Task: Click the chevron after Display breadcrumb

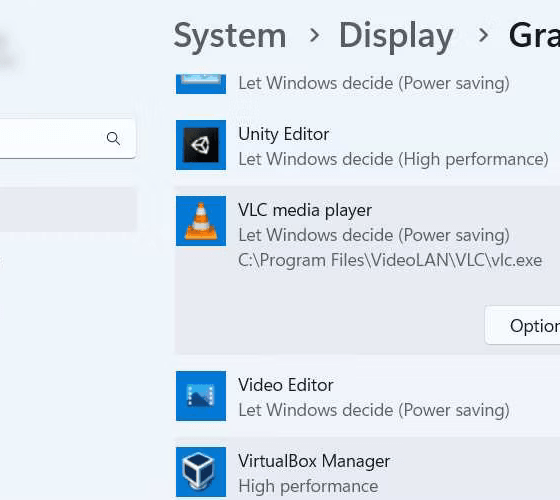Action: 483,35
